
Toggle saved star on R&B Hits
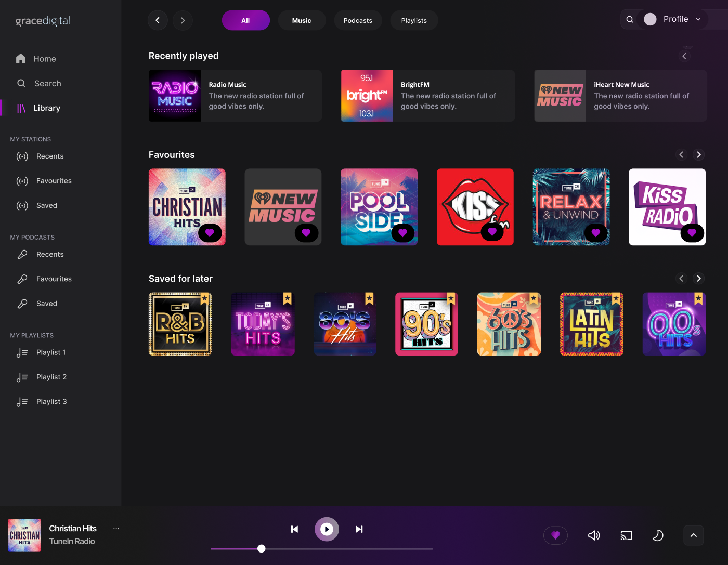click(204, 299)
